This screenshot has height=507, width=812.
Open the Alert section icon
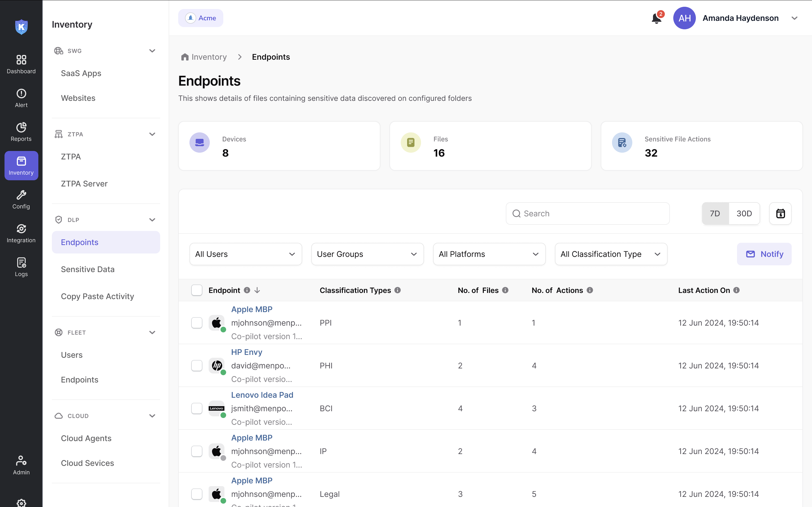21,98
